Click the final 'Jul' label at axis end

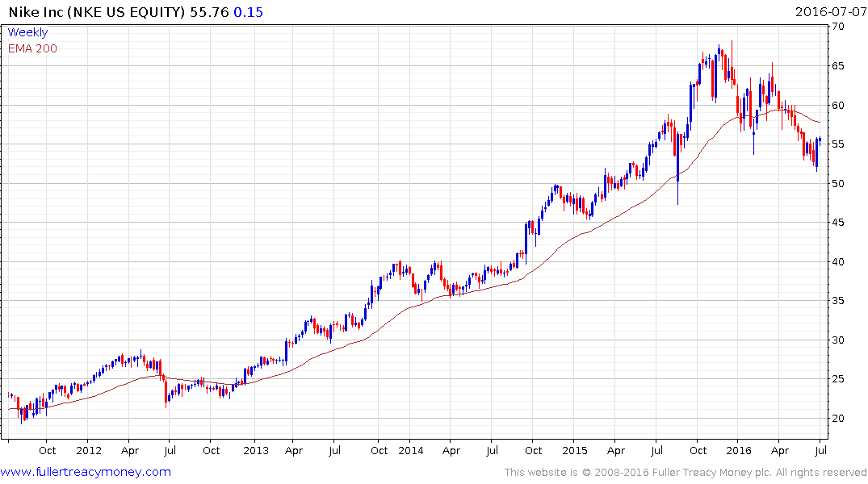click(x=821, y=450)
